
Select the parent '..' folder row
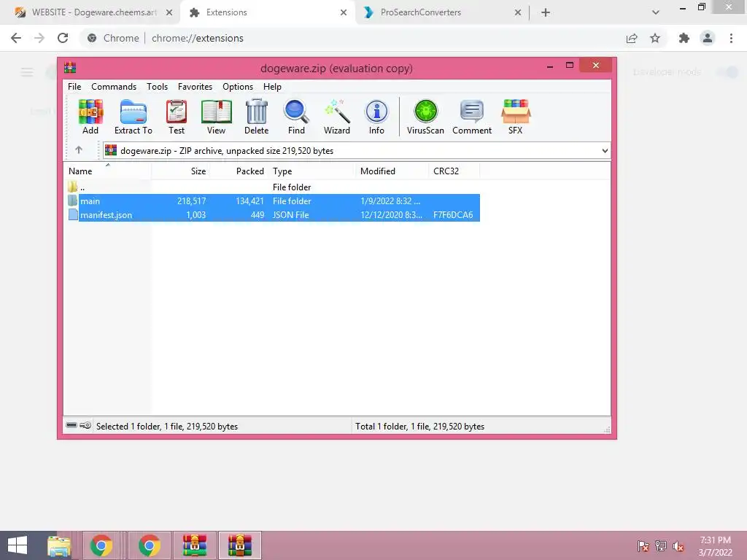(x=272, y=187)
